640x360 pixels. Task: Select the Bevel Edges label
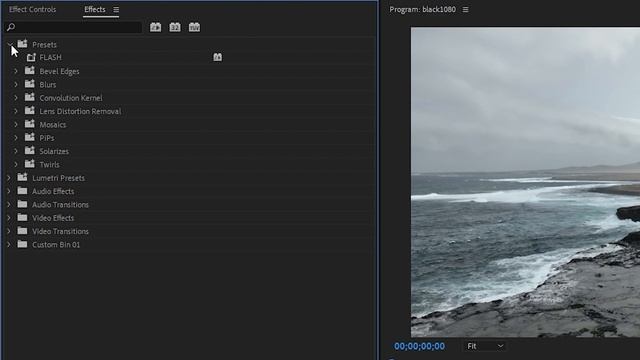coord(60,71)
